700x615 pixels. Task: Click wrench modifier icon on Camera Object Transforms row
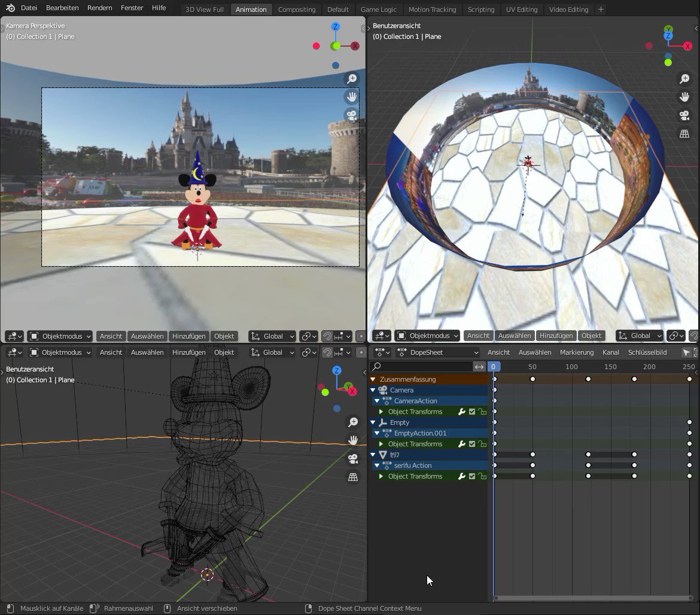[462, 412]
